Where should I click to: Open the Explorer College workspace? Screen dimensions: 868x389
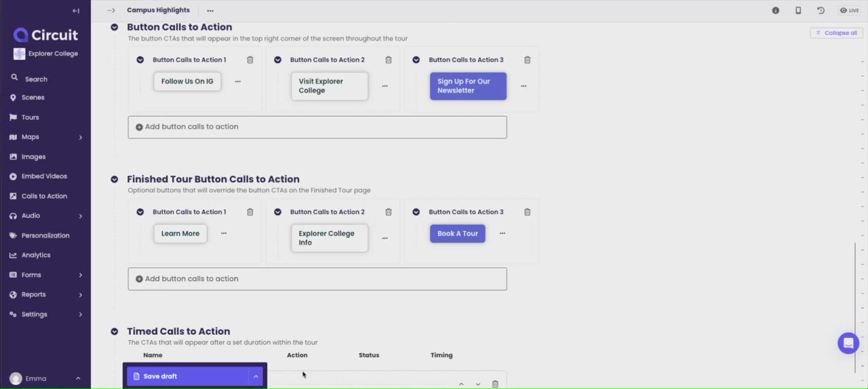(x=46, y=54)
